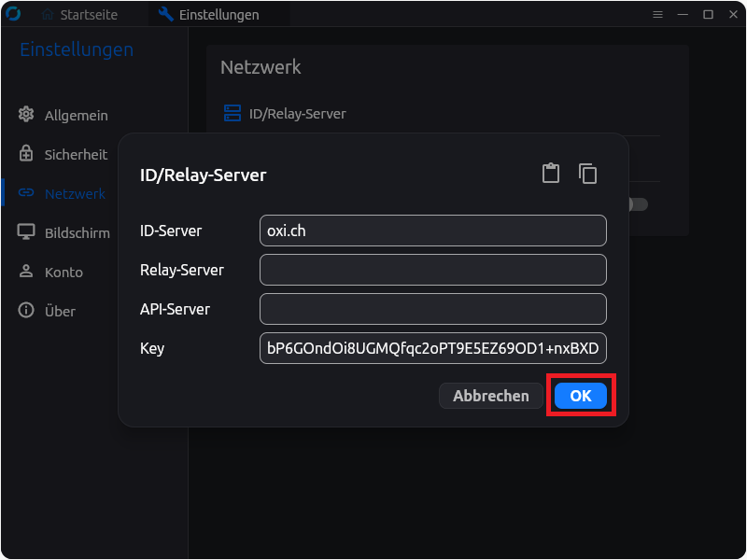Click the empty API-Server input field
This screenshot has width=747, height=560.
[x=433, y=309]
